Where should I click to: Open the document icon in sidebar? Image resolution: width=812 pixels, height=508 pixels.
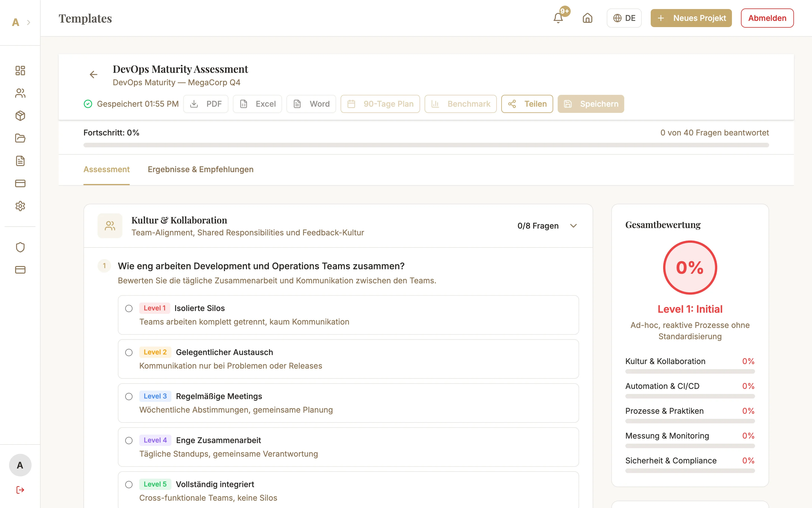[x=20, y=161]
